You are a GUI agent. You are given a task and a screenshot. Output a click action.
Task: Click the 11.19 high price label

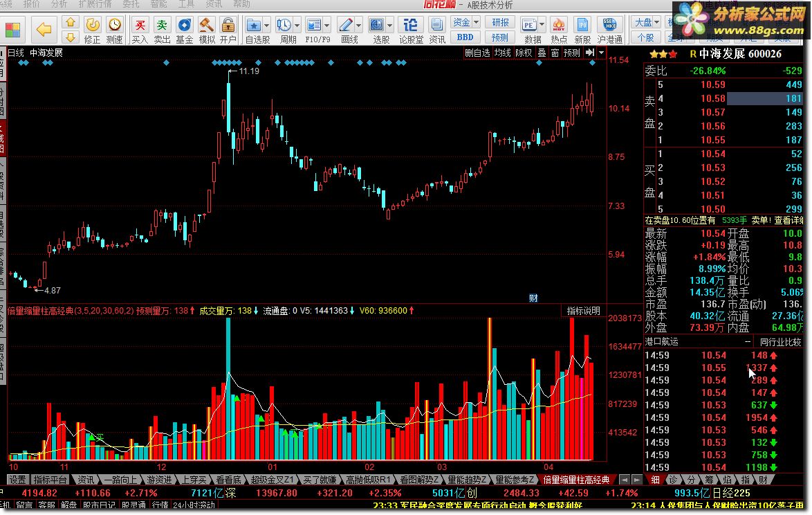click(249, 71)
